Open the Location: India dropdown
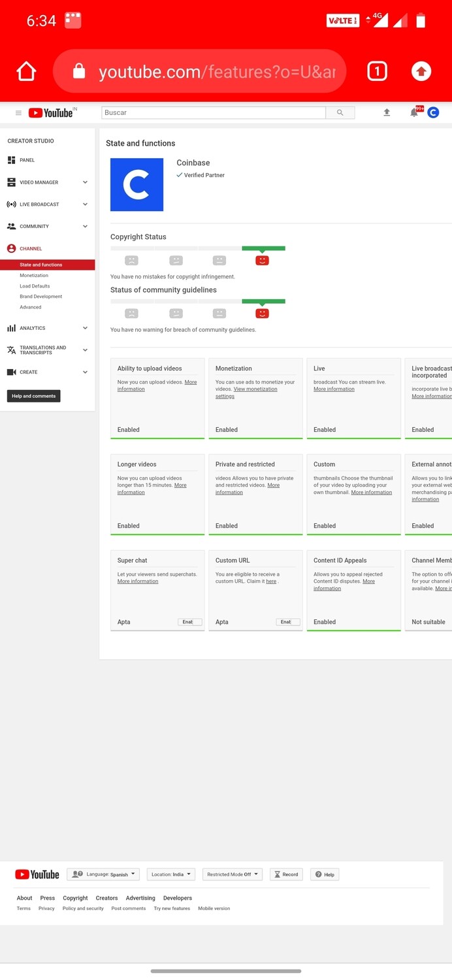This screenshot has width=452, height=980. (171, 874)
